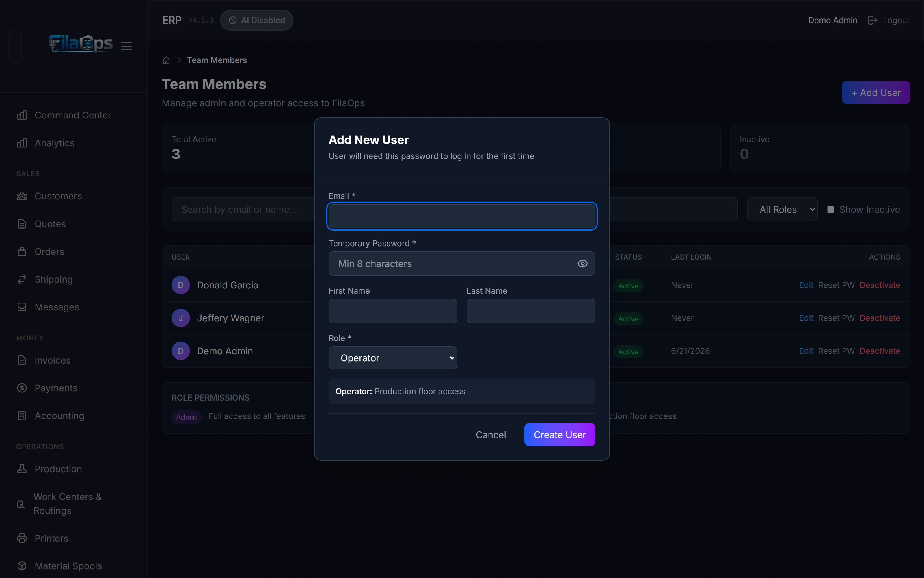The width and height of the screenshot is (924, 578).
Task: Click the Work Centers & Routings icon
Action: click(21, 504)
